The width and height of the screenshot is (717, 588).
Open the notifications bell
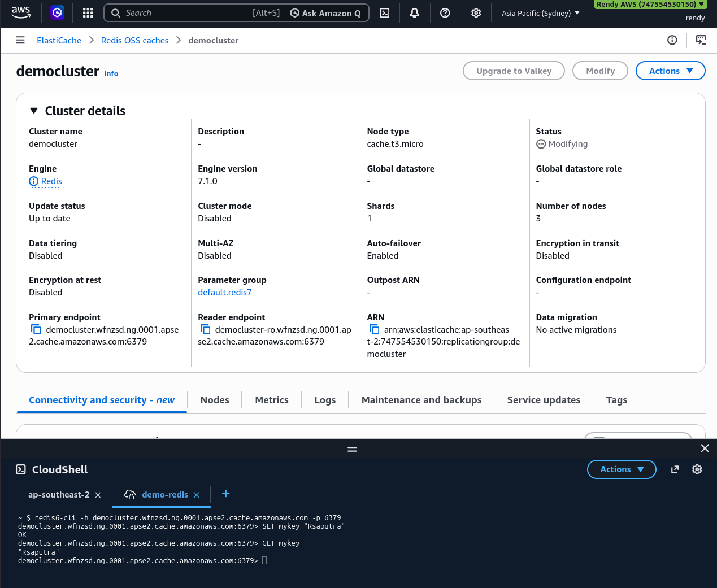[415, 12]
